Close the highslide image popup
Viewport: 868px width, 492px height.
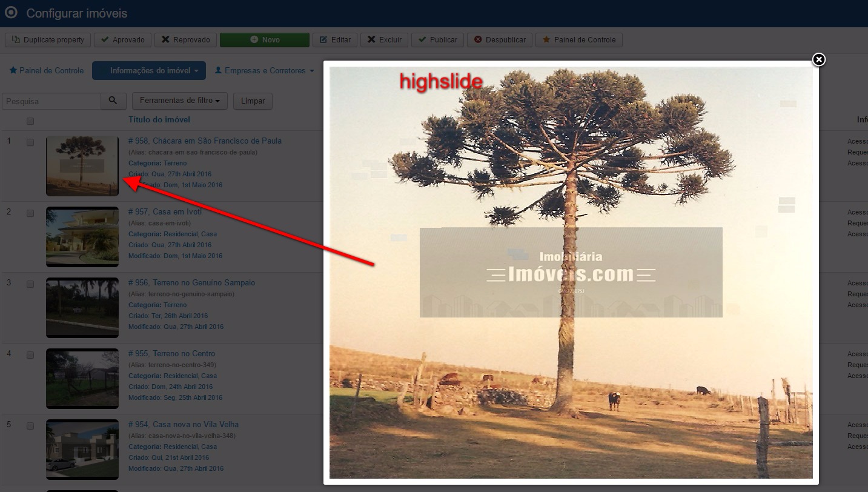click(818, 59)
